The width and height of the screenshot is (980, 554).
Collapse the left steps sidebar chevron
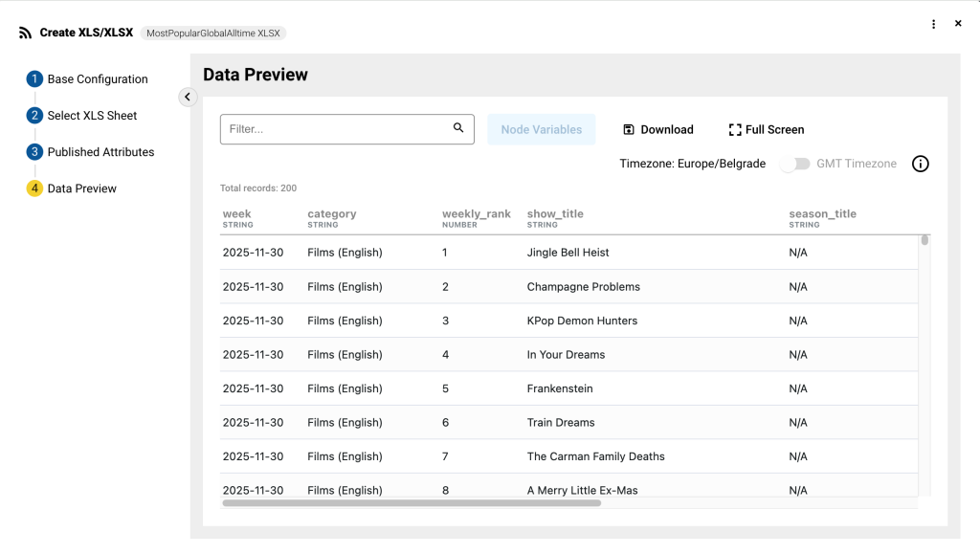pyautogui.click(x=188, y=97)
